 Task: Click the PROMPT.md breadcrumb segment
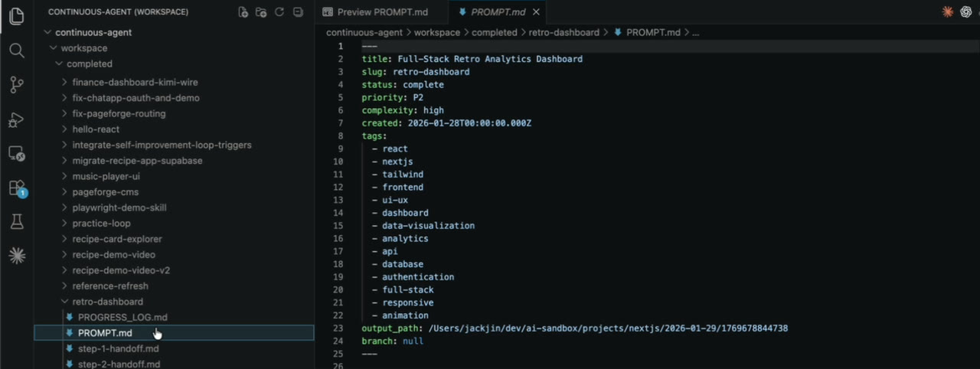pyautogui.click(x=646, y=33)
